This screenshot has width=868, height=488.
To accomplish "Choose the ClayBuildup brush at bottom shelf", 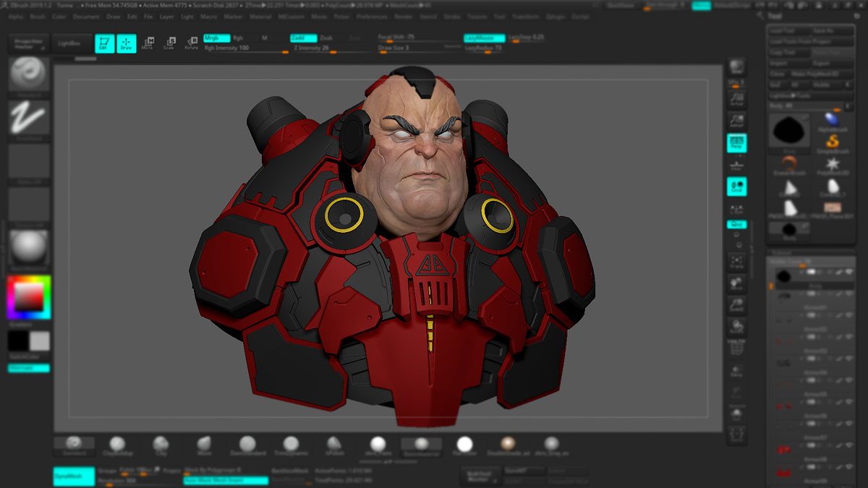I will pos(117,445).
